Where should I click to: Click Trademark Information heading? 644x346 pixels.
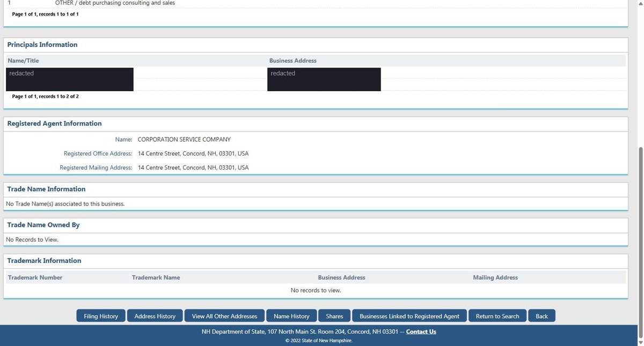pyautogui.click(x=44, y=260)
